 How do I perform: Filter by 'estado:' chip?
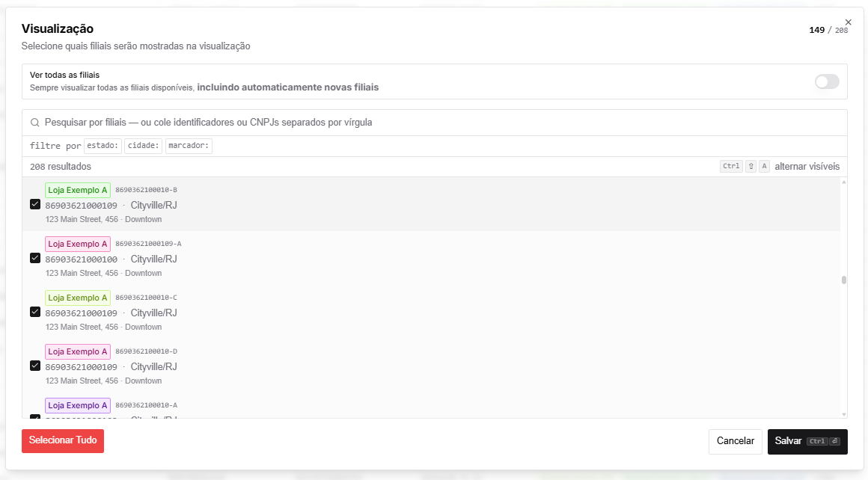[103, 146]
